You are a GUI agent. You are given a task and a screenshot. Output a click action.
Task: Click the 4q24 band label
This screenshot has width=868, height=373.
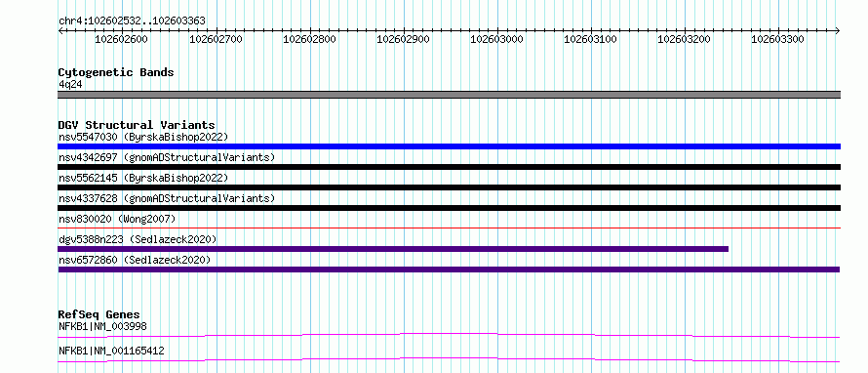70,84
